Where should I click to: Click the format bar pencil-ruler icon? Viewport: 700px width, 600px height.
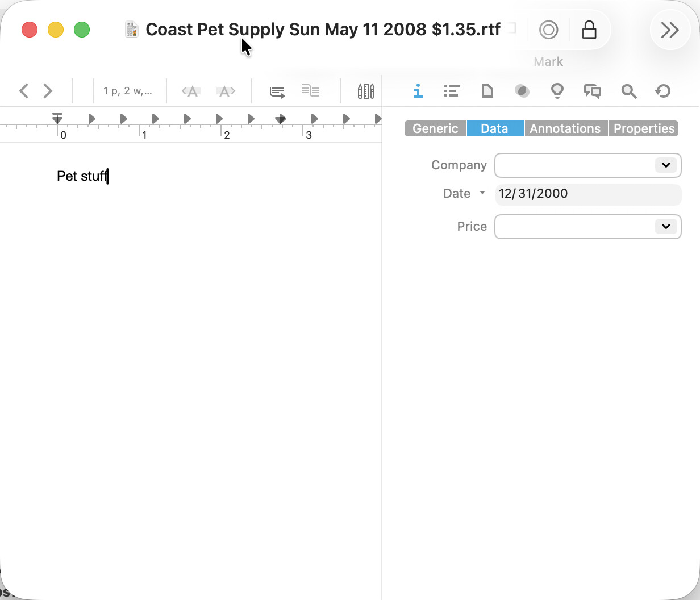coord(365,91)
